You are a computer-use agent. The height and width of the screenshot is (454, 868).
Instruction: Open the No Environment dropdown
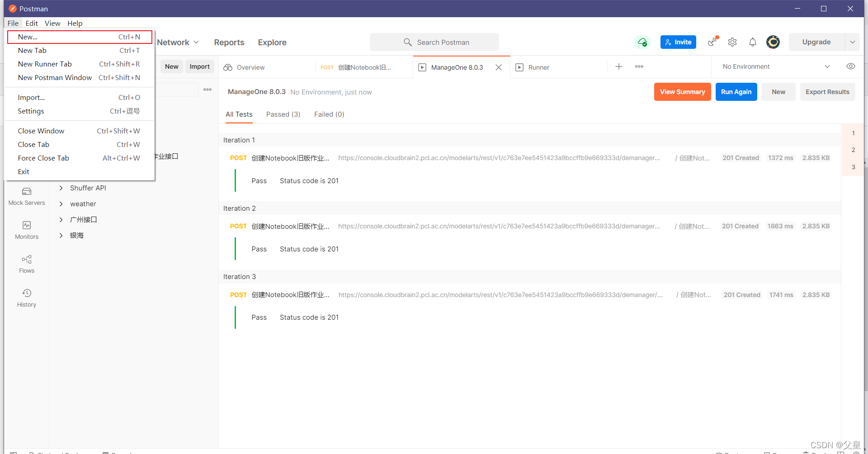click(776, 66)
